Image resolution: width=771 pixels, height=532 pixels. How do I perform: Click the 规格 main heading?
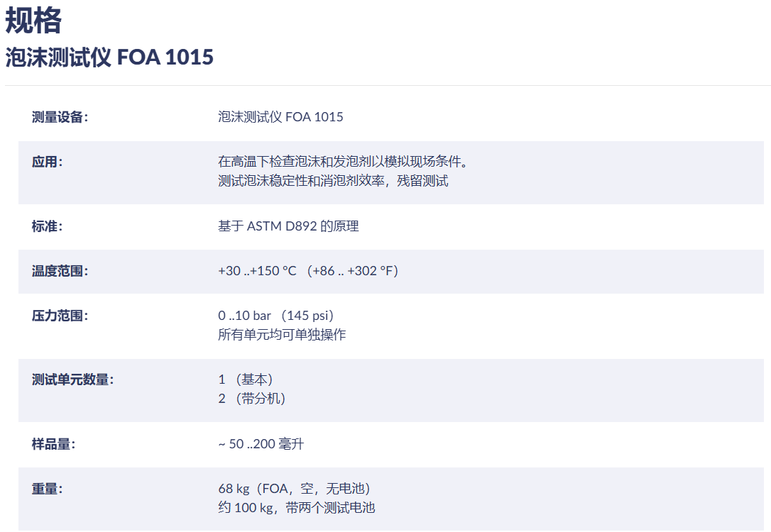click(33, 20)
